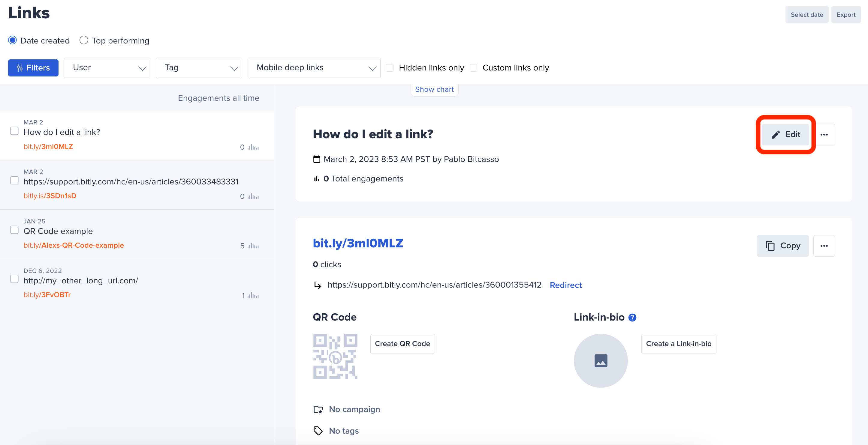Click the Export button
The height and width of the screenshot is (445, 868).
[x=846, y=14]
